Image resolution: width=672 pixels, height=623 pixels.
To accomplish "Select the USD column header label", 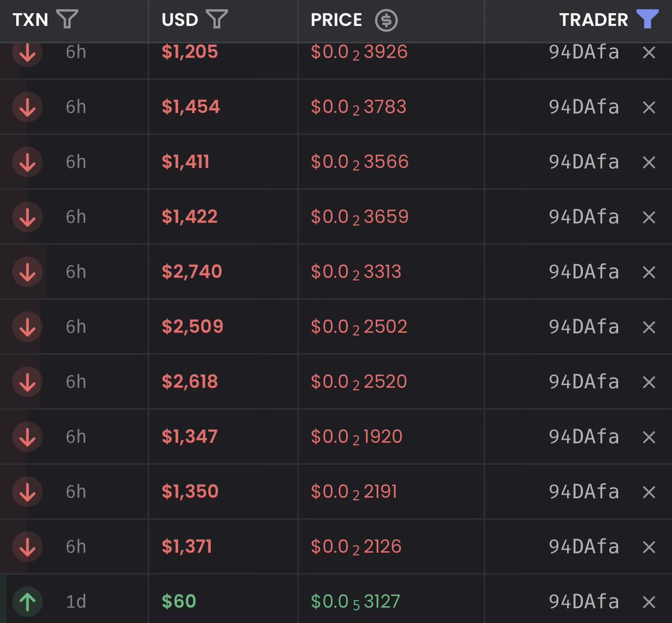I will click(180, 20).
